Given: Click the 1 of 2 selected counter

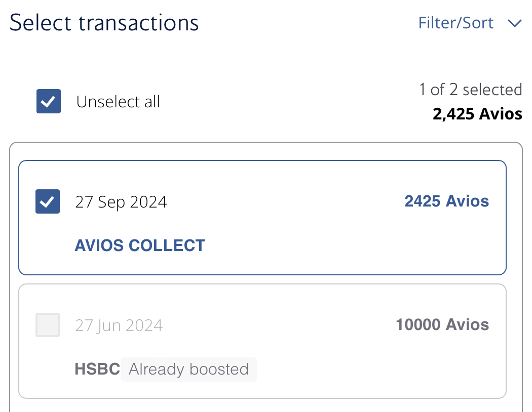Looking at the screenshot, I should [x=470, y=90].
